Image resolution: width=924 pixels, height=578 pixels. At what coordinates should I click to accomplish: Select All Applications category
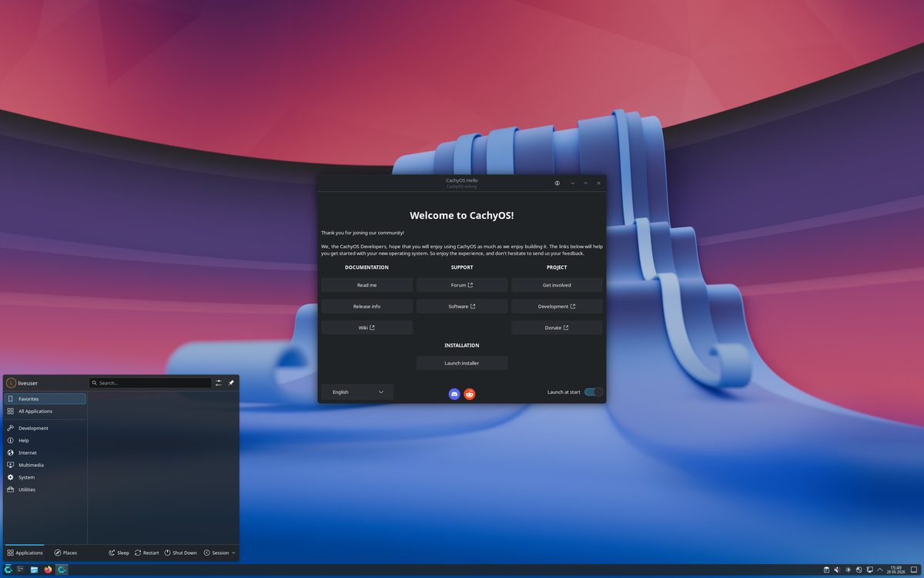coord(45,412)
